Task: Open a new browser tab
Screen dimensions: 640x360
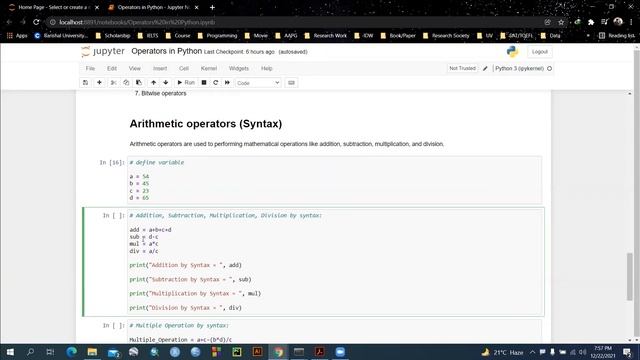Action: click(212, 7)
